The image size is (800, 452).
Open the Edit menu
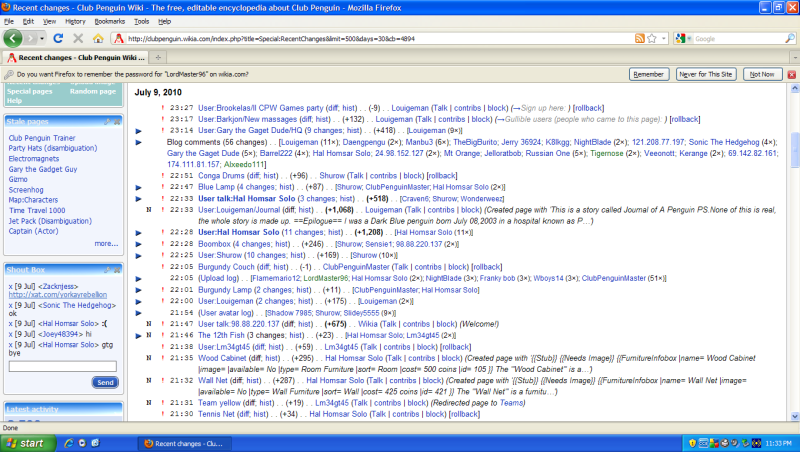coord(28,21)
